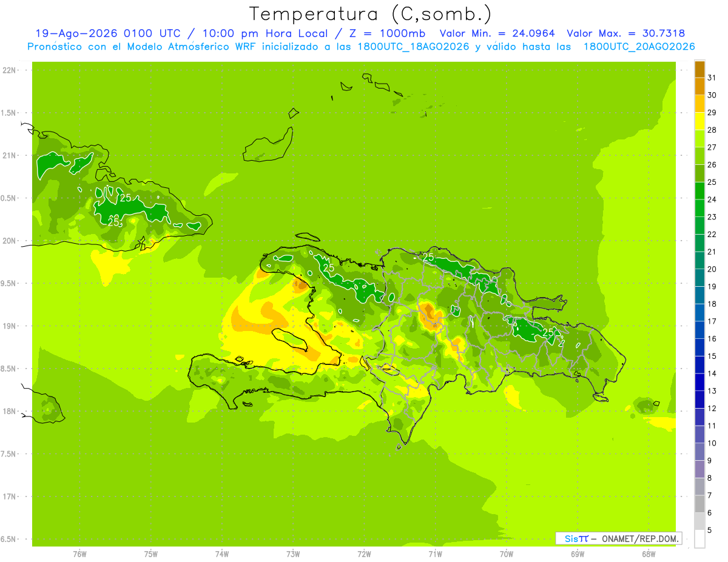Click the legend scale value "27"
Image resolution: width=728 pixels, height=562 pixels.
[712, 147]
